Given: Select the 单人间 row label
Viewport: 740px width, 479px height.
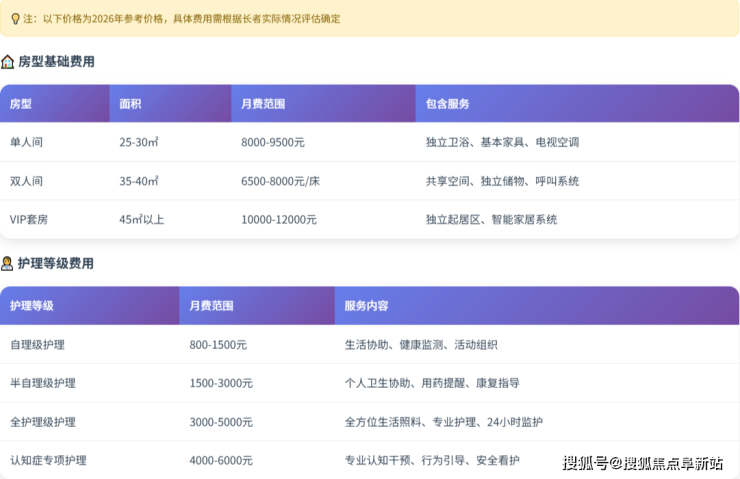Looking at the screenshot, I should [26, 142].
